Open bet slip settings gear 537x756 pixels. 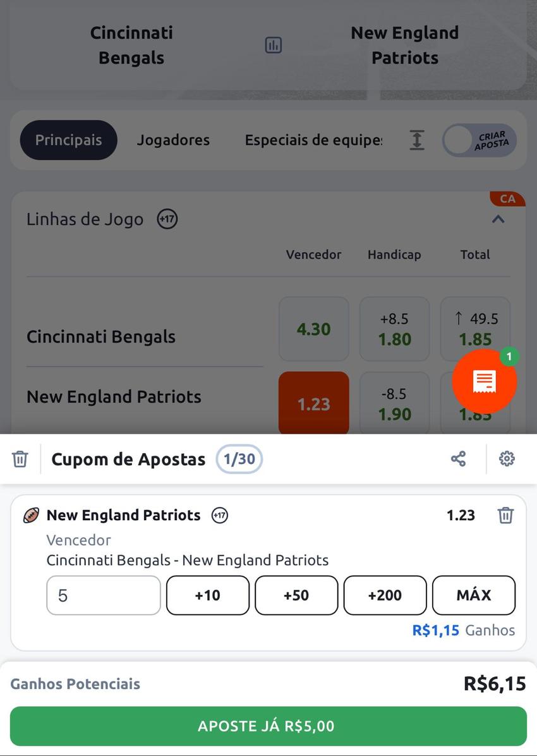coord(507,459)
